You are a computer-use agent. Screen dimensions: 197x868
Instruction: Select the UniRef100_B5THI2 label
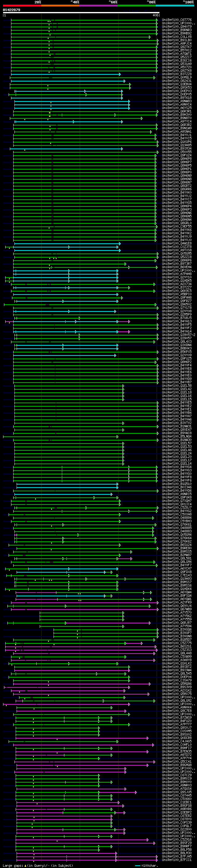(177, 50)
